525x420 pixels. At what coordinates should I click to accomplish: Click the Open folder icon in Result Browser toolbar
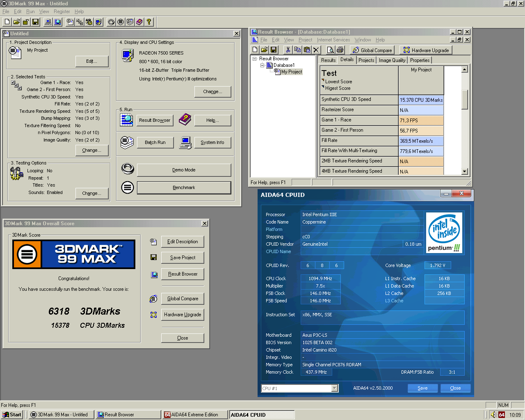tap(265, 50)
